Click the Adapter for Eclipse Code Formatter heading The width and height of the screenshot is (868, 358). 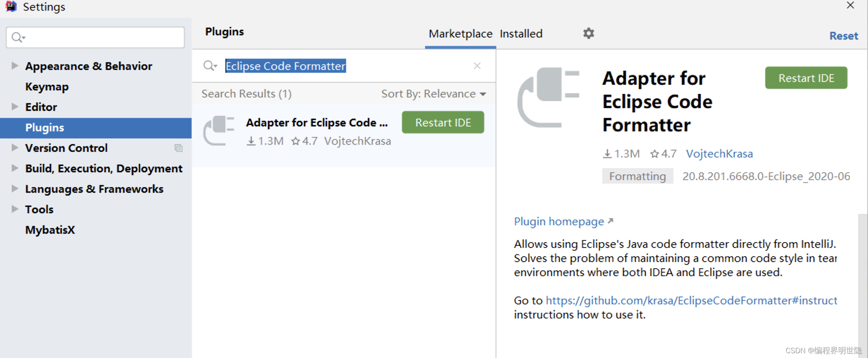click(x=657, y=102)
